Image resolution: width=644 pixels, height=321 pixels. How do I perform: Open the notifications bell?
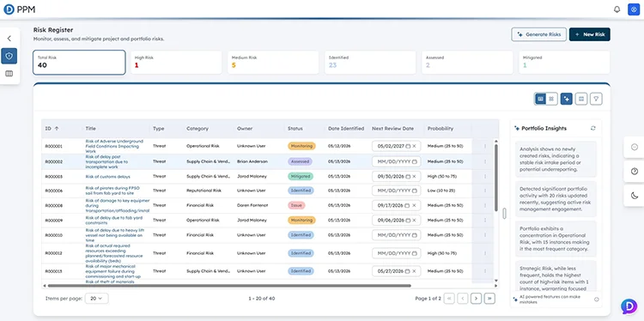[617, 9]
